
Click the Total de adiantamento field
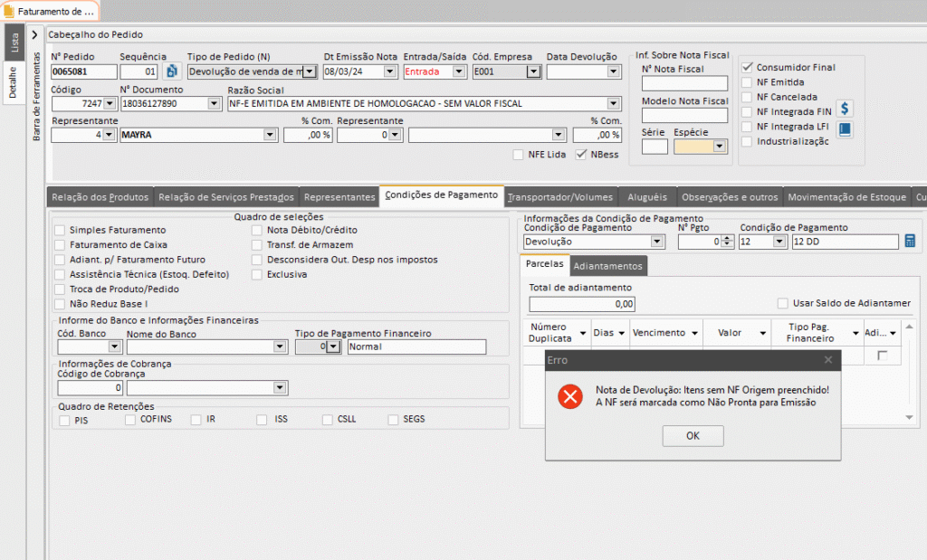pyautogui.click(x=582, y=304)
